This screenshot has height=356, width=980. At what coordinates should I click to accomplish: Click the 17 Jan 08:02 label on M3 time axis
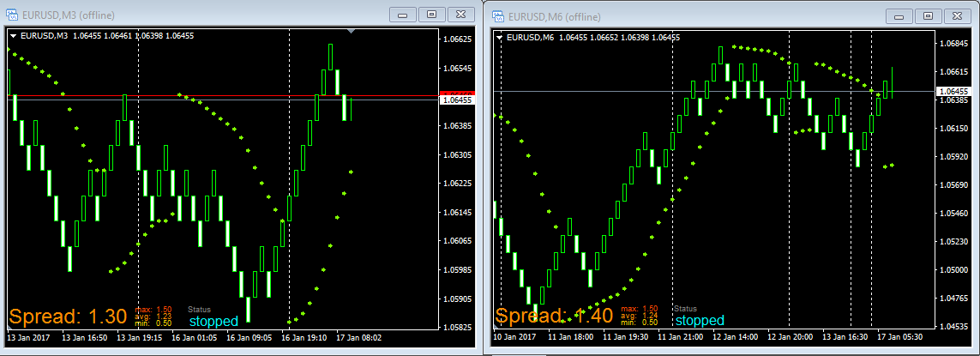[x=358, y=338]
